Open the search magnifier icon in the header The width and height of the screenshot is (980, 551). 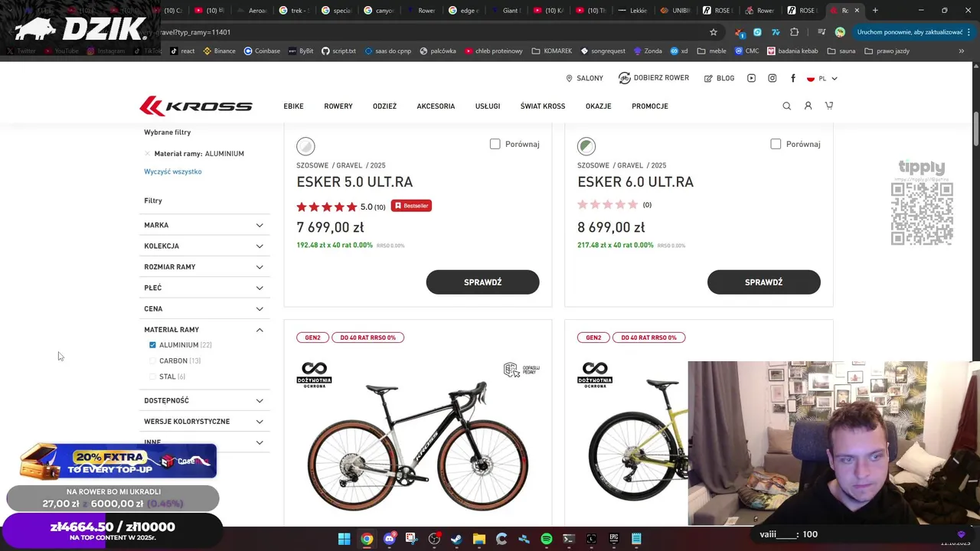tap(786, 106)
